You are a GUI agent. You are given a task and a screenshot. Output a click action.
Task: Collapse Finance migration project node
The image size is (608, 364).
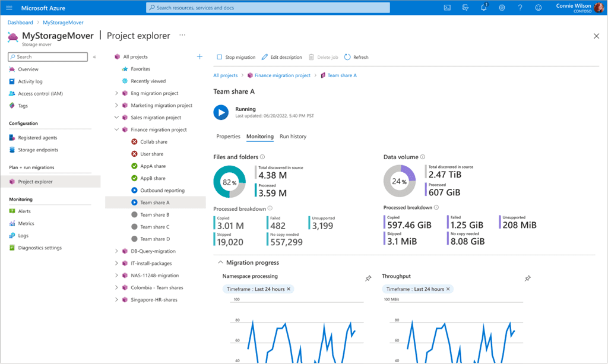tap(116, 129)
